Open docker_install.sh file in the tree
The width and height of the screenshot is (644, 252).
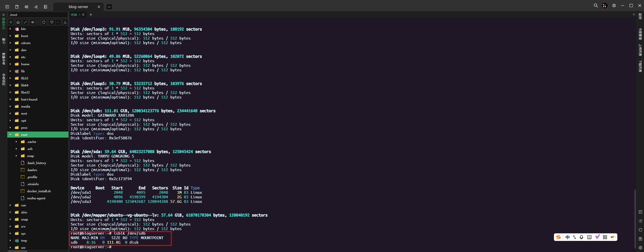tap(39, 191)
